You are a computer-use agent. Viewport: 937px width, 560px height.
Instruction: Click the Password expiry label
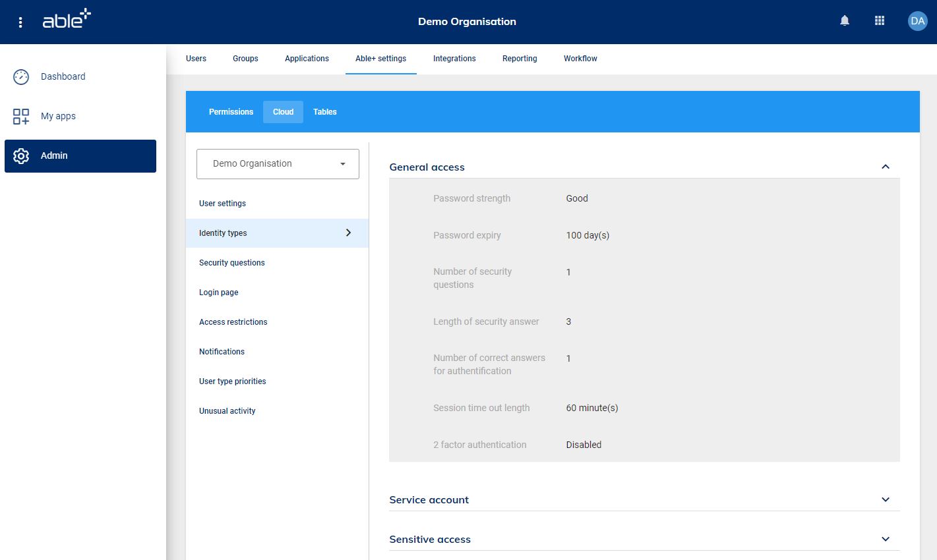tap(467, 235)
